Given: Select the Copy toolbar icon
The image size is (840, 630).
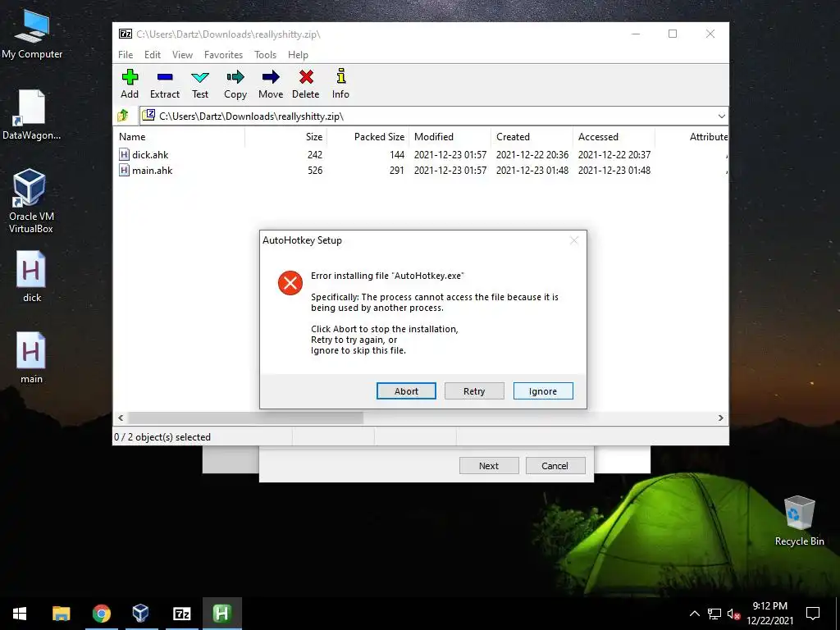Looking at the screenshot, I should (235, 84).
